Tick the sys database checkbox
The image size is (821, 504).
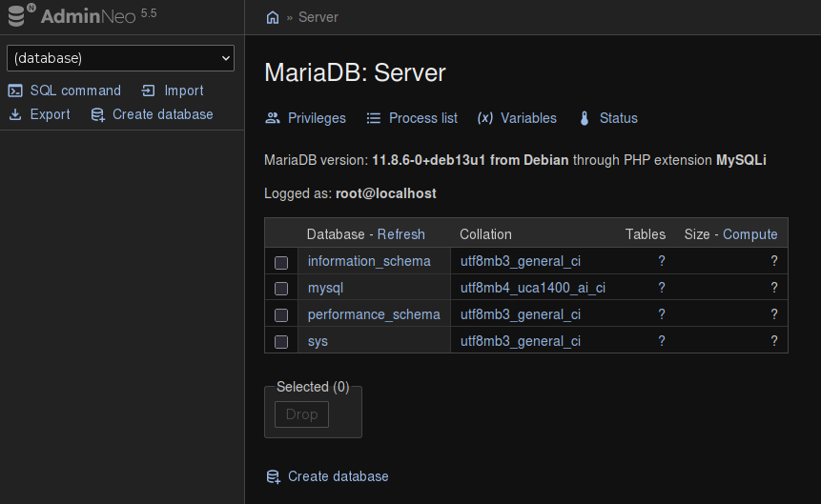(281, 342)
